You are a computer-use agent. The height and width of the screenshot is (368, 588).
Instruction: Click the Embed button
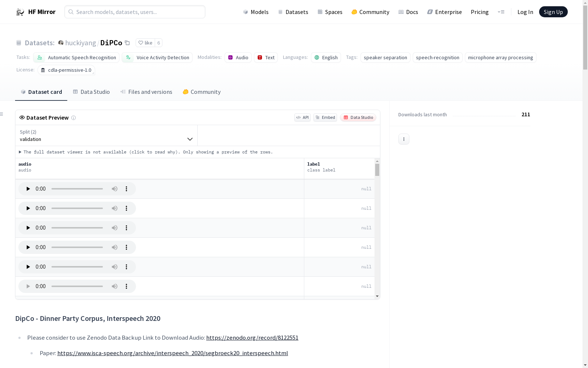(325, 117)
